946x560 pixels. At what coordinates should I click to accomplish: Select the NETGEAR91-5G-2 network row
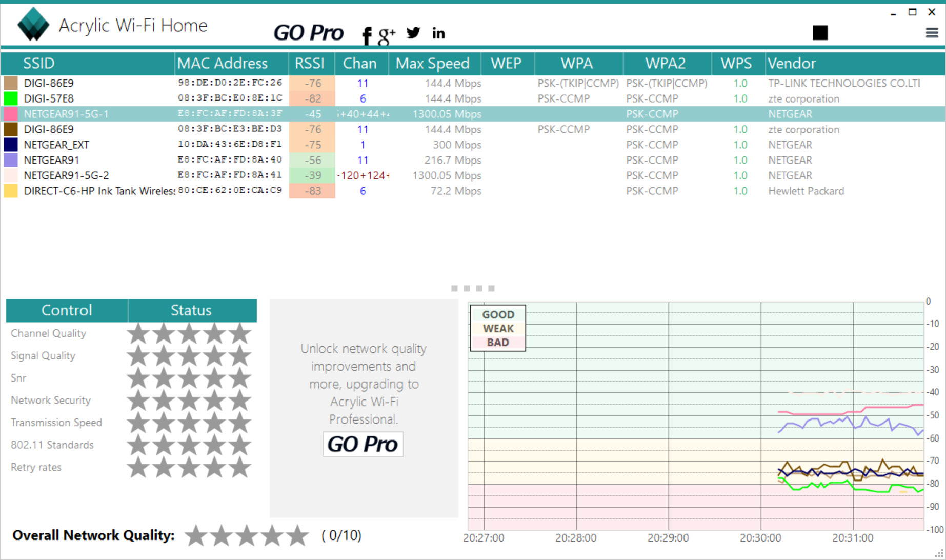point(67,175)
